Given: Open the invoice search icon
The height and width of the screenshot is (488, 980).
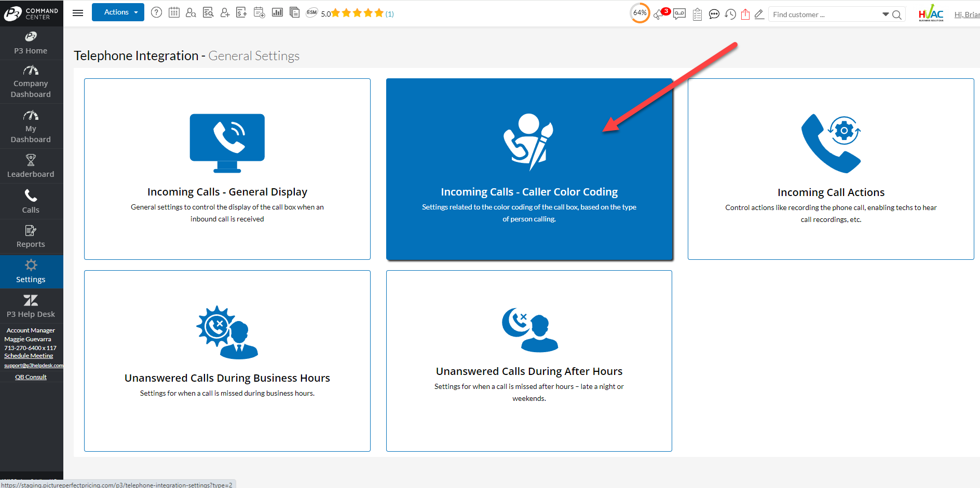Looking at the screenshot, I should 208,12.
